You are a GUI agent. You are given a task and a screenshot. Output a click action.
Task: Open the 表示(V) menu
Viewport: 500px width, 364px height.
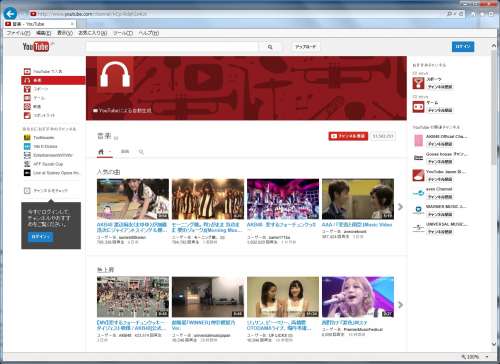[65, 33]
